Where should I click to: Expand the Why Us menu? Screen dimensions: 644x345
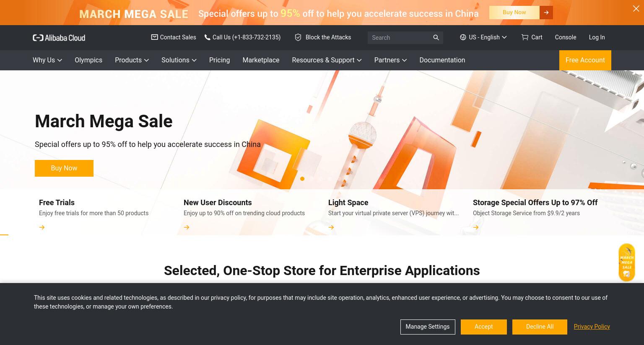pos(47,60)
